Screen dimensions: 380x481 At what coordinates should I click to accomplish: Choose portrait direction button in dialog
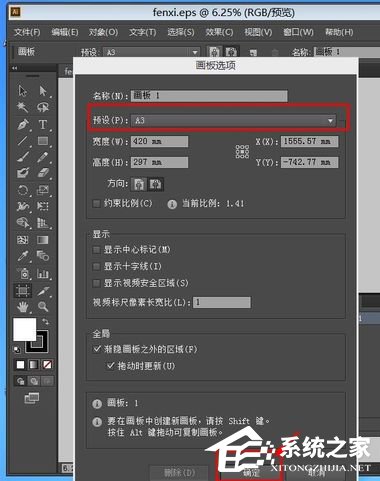[139, 184]
